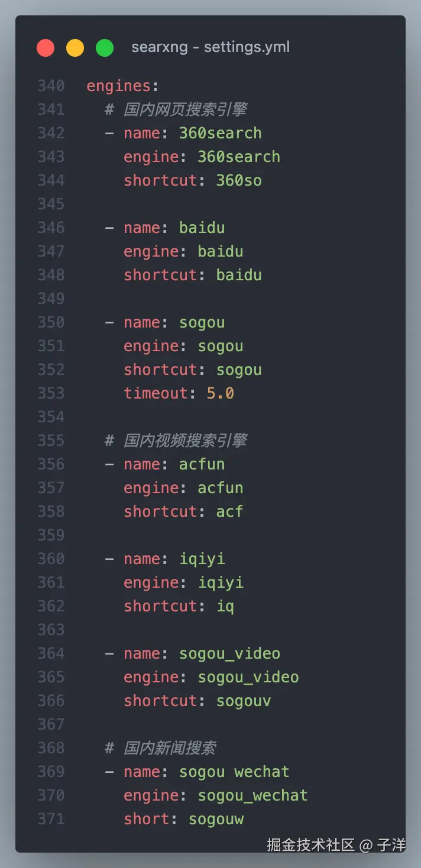
Task: Click the engines key on line 340
Action: (x=118, y=86)
